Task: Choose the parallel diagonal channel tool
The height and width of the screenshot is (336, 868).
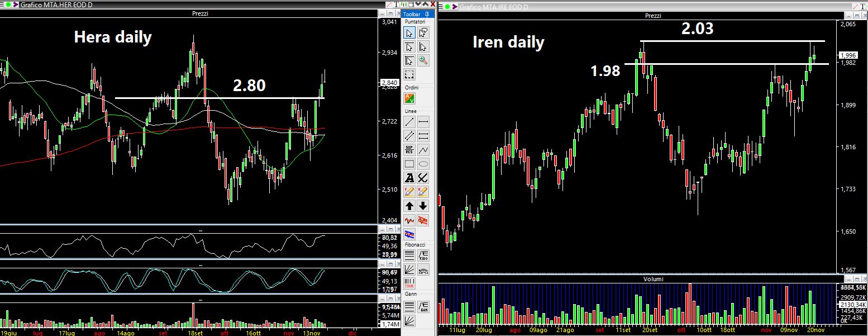Action: 409,136
